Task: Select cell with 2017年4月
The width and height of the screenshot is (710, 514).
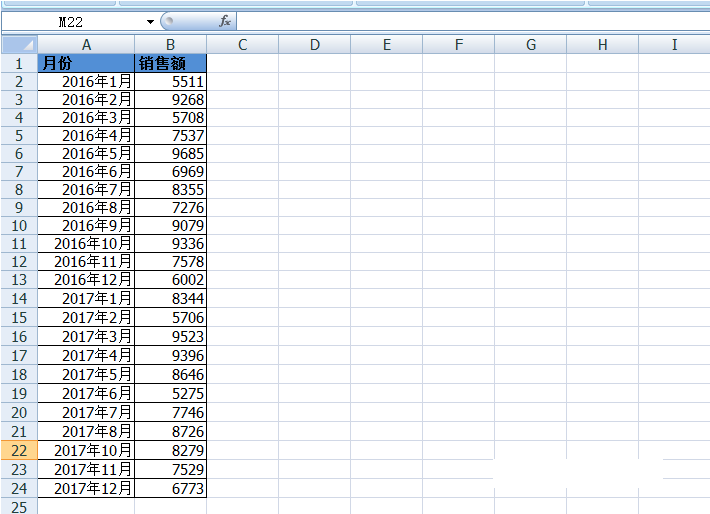Action: click(86, 355)
